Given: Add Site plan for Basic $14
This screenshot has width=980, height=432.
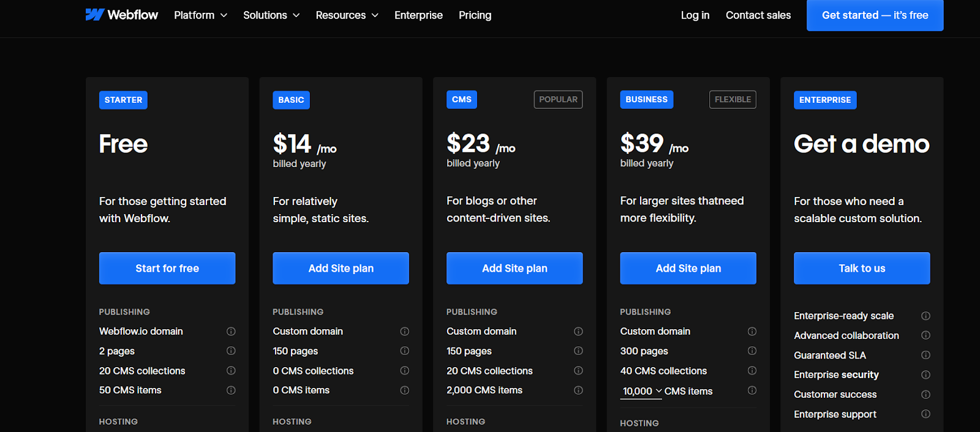Looking at the screenshot, I should click(x=341, y=268).
